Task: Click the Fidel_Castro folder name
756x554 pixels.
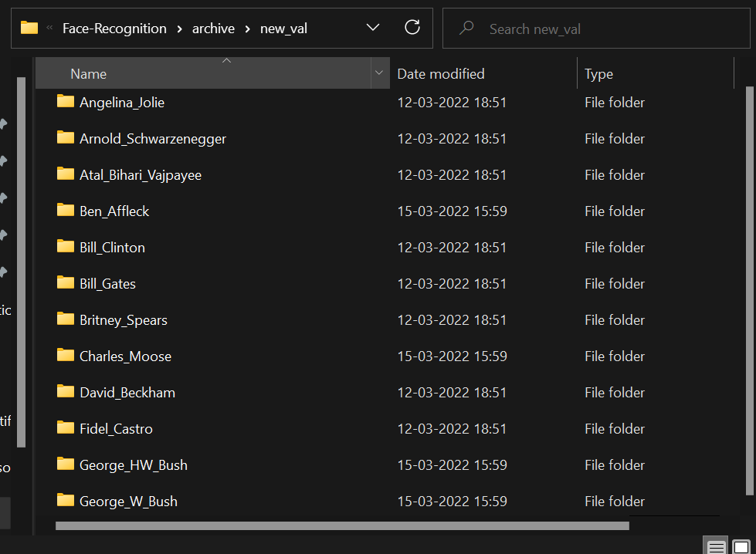Action: tap(116, 429)
